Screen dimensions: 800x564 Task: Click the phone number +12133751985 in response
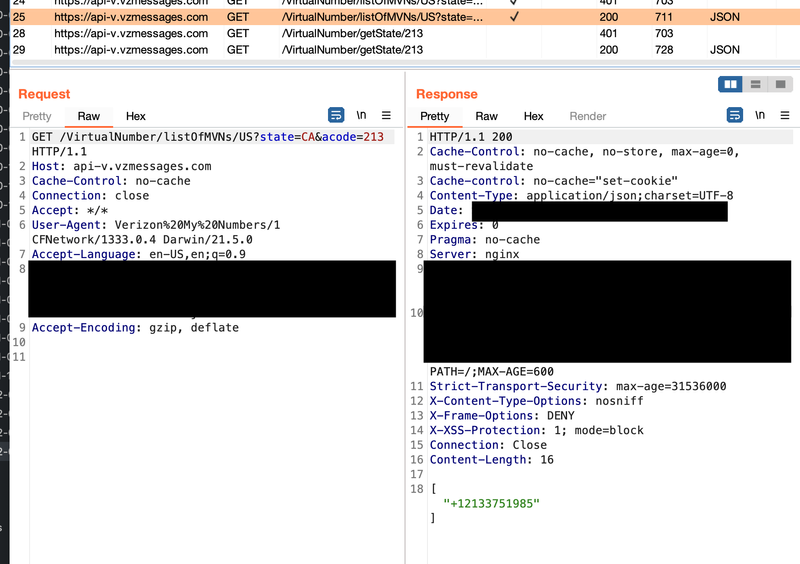pos(491,504)
